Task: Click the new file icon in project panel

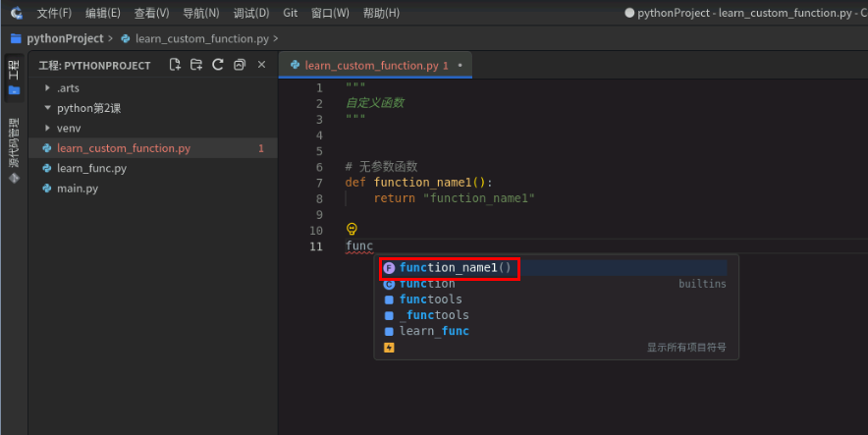Action: [x=175, y=65]
